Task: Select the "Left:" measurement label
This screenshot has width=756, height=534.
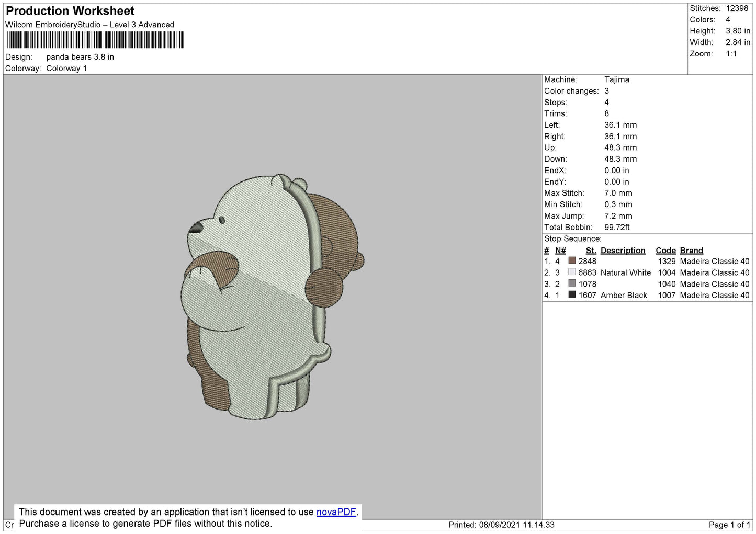Action: point(552,125)
